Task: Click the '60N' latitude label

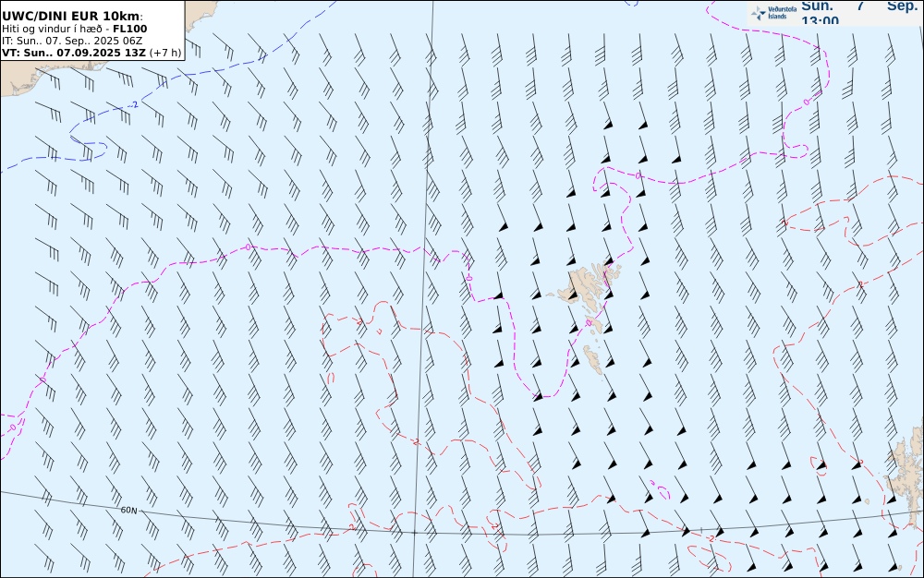Action: coord(128,511)
